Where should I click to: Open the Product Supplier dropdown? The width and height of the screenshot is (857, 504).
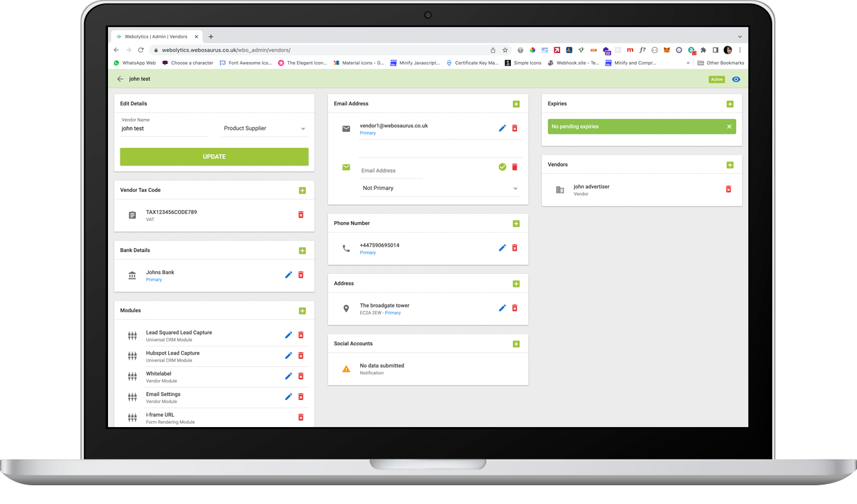264,128
